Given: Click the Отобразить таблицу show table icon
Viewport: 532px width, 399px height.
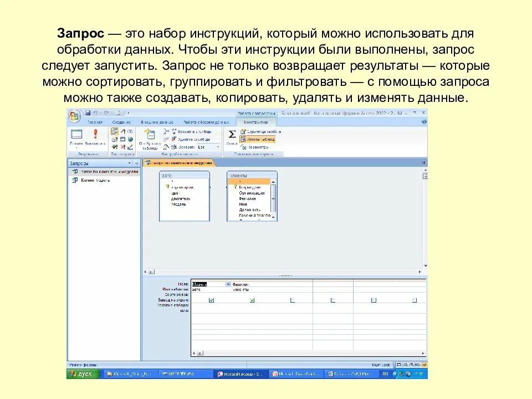Looking at the screenshot, I should [150, 135].
